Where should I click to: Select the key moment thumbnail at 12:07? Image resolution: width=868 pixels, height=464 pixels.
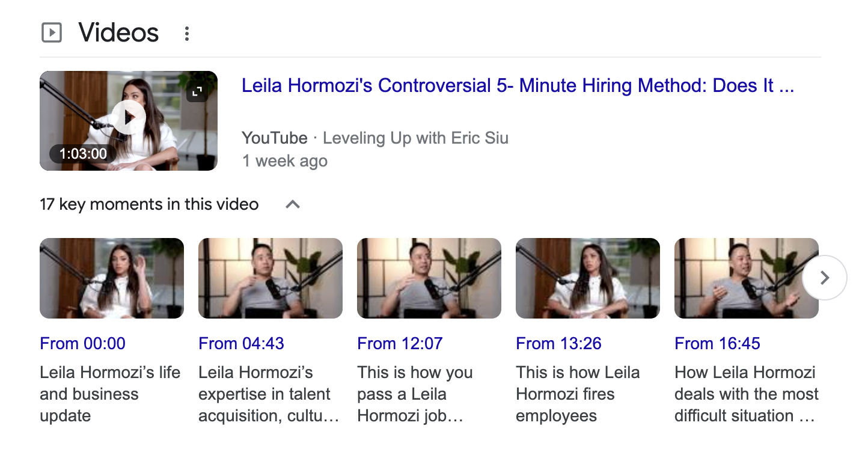pos(429,278)
